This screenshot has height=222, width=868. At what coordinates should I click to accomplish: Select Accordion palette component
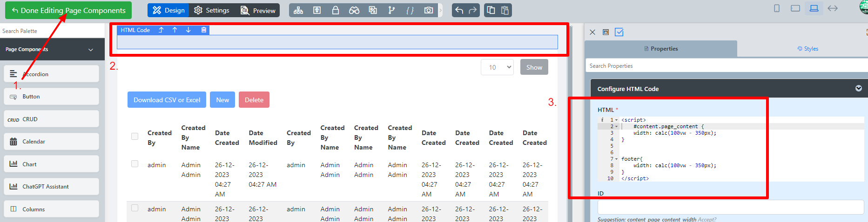(51, 74)
